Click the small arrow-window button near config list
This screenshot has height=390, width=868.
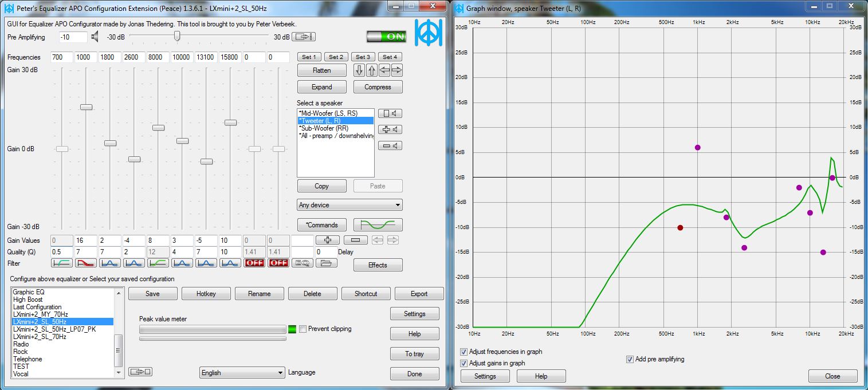point(140,372)
